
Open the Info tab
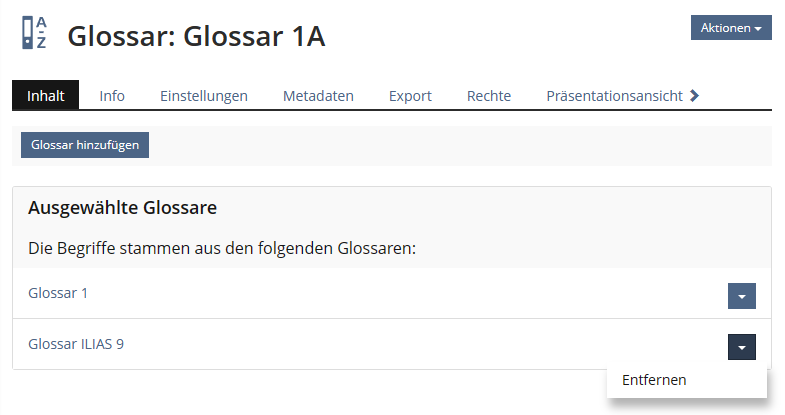(112, 96)
